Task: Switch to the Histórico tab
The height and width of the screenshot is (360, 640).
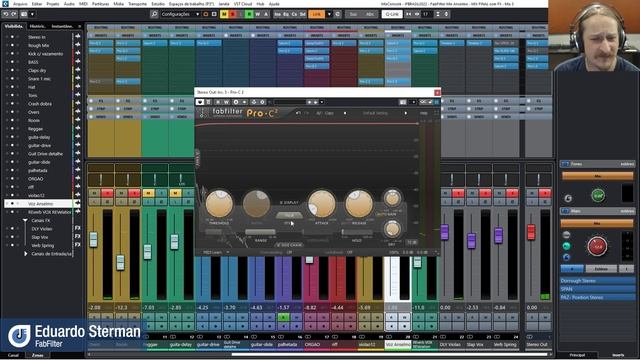Action: click(x=38, y=26)
